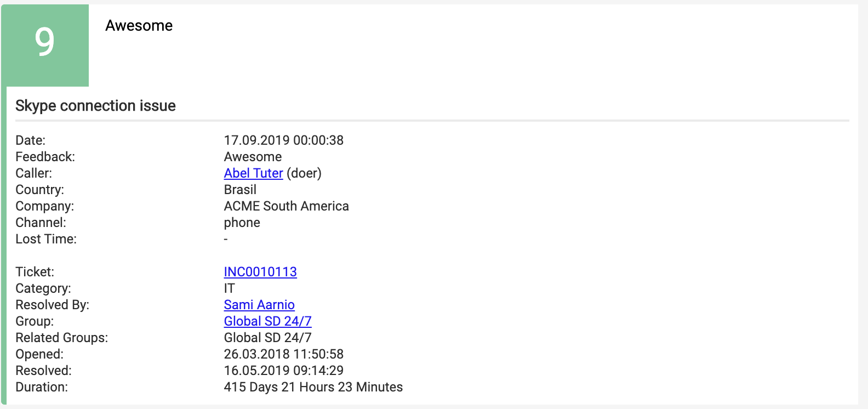
Task: Open ticket INC0010113
Action: 260,272
